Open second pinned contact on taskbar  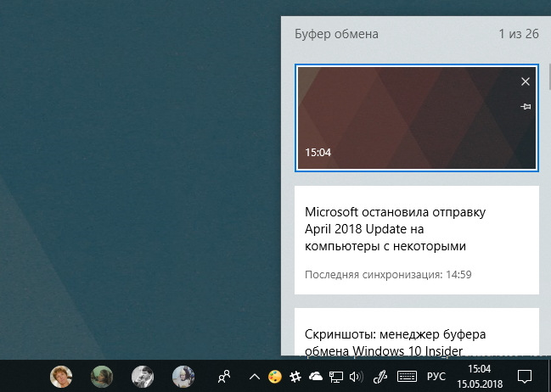pos(102,377)
